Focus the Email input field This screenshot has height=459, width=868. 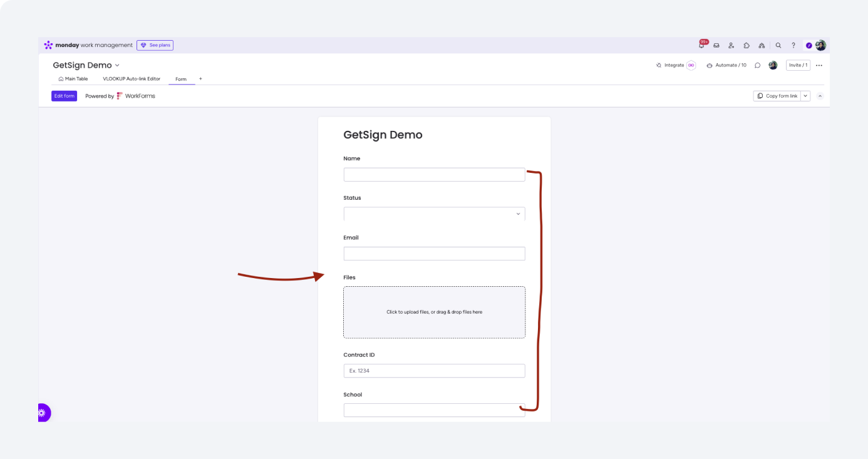click(x=434, y=254)
